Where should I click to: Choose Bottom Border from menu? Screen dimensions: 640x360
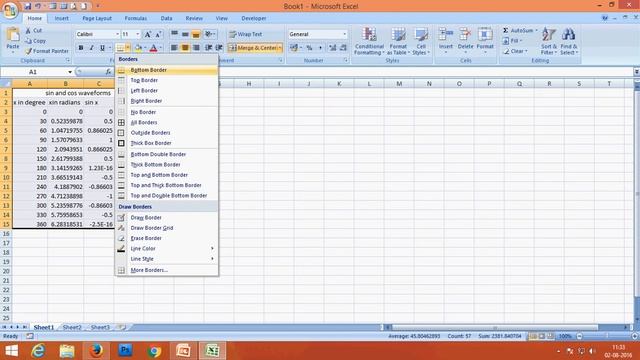click(x=167, y=70)
